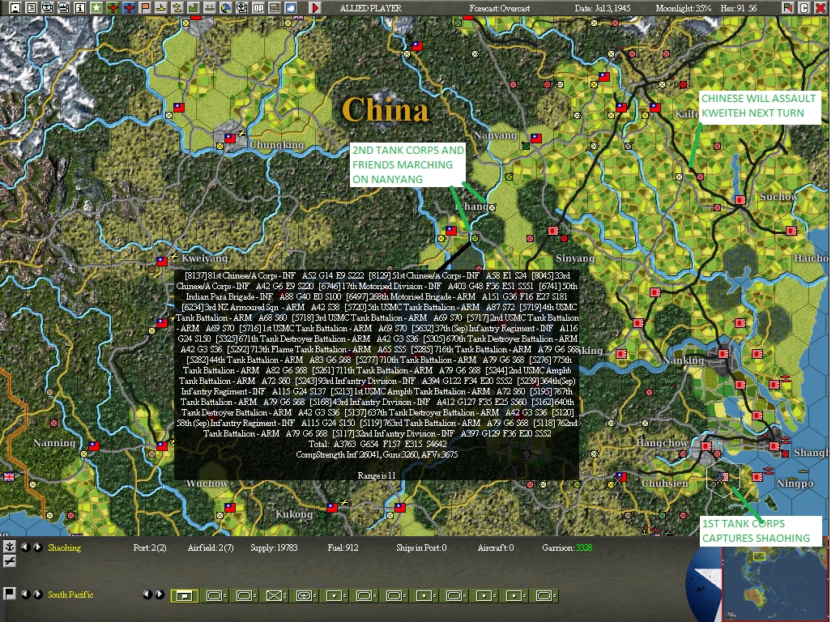Click the white star on green icon
Viewport: 840px width, 622px height.
click(96, 8)
